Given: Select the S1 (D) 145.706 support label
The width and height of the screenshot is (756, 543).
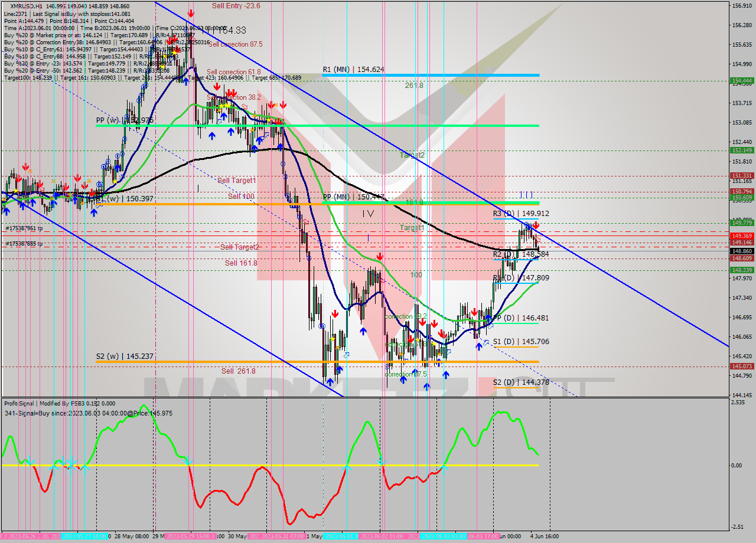Looking at the screenshot, I should 521,342.
